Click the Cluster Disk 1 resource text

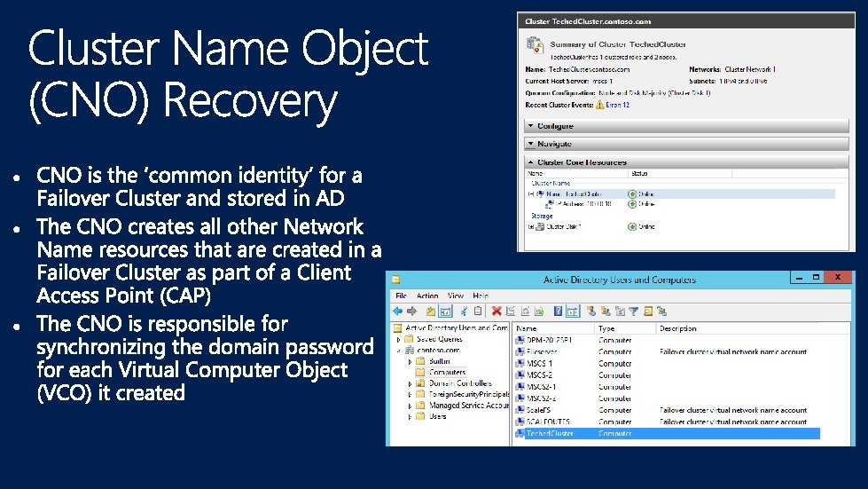[x=564, y=226]
